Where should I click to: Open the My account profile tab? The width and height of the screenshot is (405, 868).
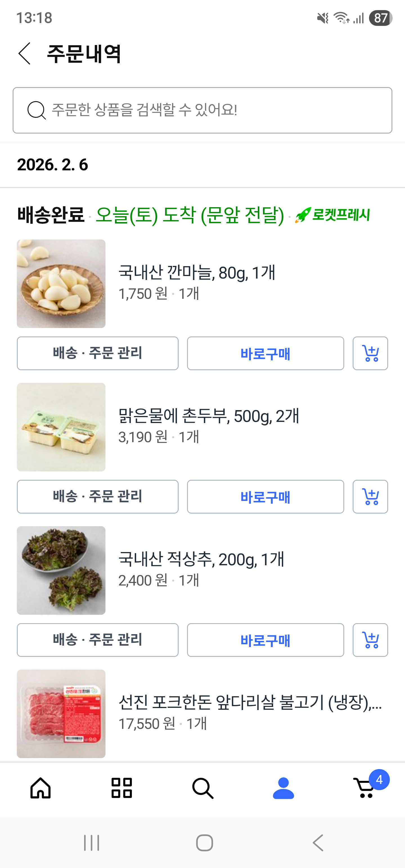283,788
